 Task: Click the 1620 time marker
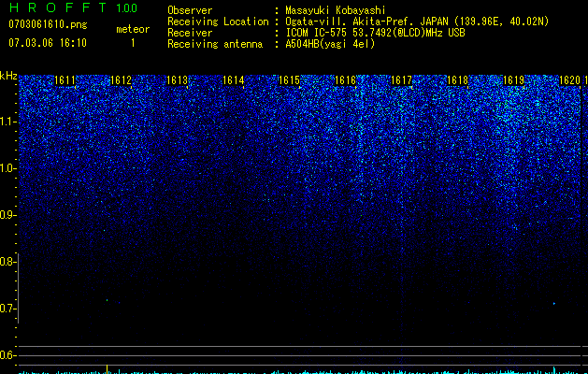569,80
